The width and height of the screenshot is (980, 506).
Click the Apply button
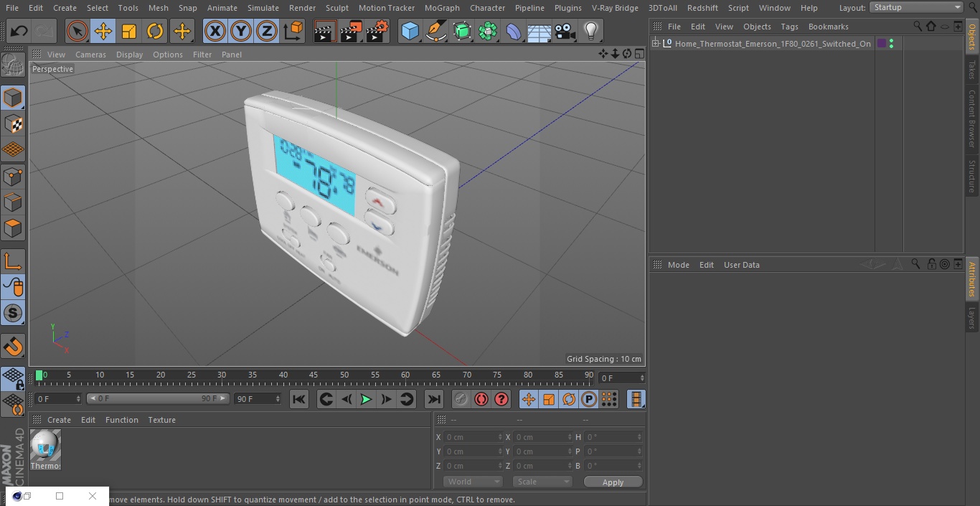pyautogui.click(x=613, y=482)
